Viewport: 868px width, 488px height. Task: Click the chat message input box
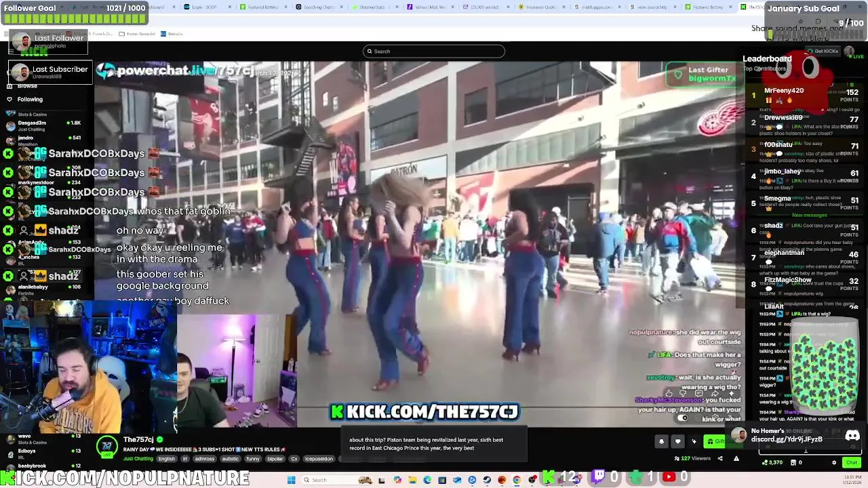[810, 447]
